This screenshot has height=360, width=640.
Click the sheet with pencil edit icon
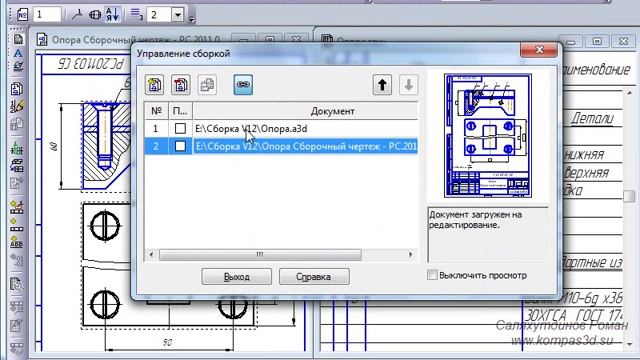[17, 325]
